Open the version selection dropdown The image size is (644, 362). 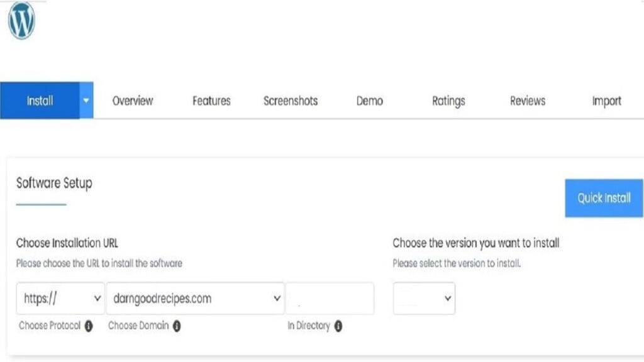[x=423, y=298]
